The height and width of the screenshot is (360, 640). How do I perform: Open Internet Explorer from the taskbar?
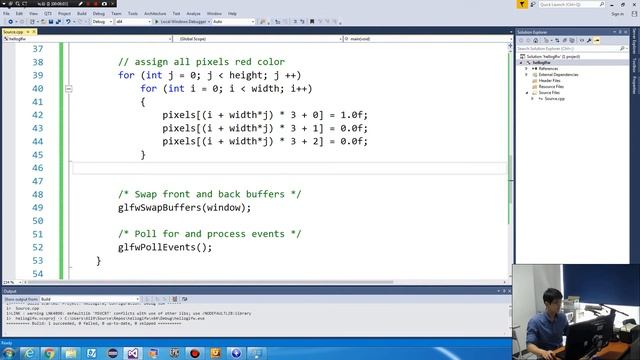[29, 353]
